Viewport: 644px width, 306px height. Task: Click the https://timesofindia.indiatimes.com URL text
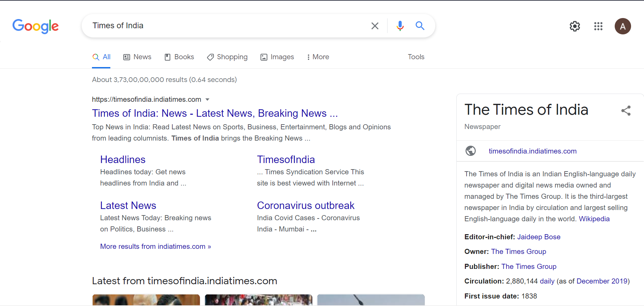[146, 99]
